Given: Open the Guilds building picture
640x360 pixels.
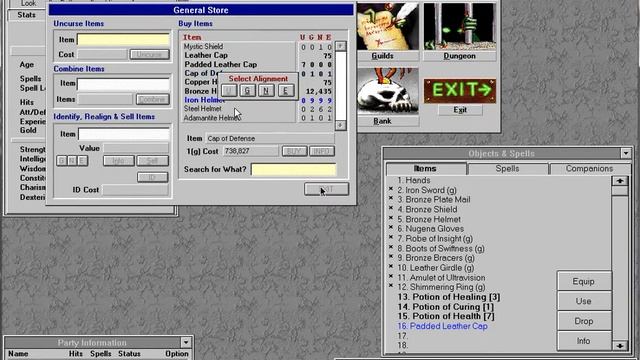Looking at the screenshot, I should (x=388, y=27).
